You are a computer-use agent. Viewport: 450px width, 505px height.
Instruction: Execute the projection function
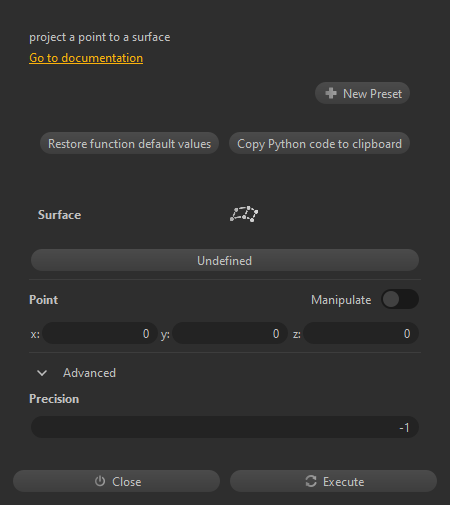point(333,481)
